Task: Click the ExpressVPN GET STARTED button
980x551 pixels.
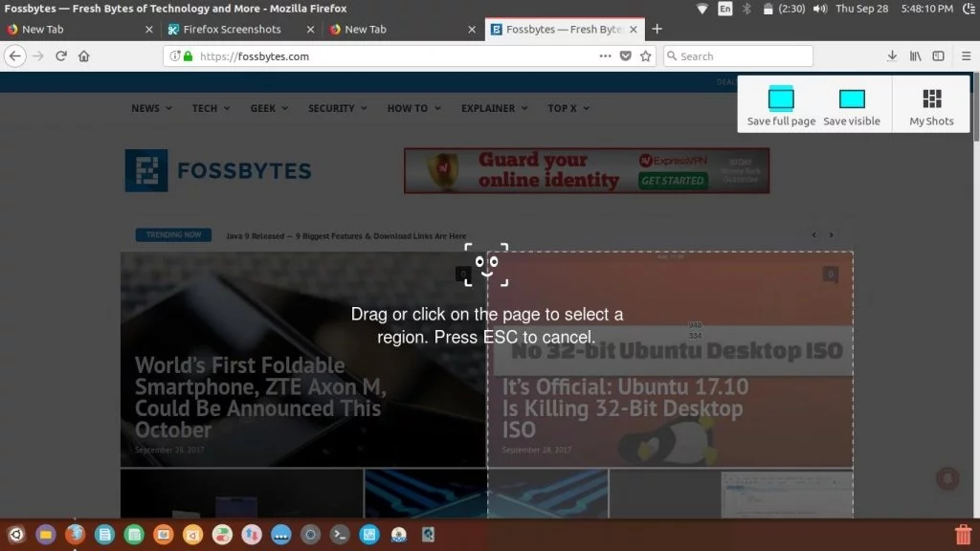Action: click(x=673, y=180)
